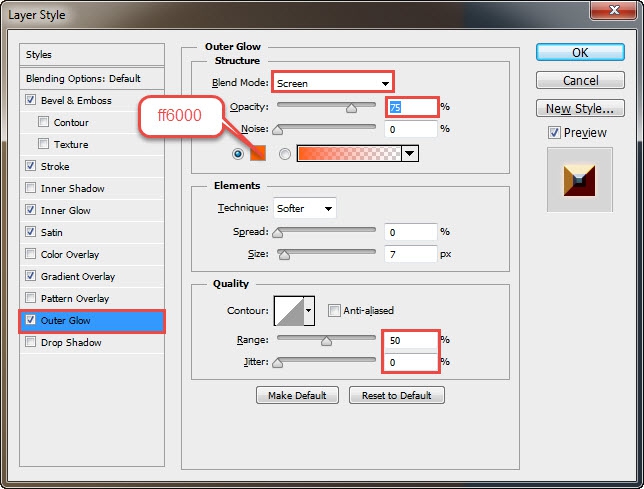Select the solid color radio button

(237, 154)
